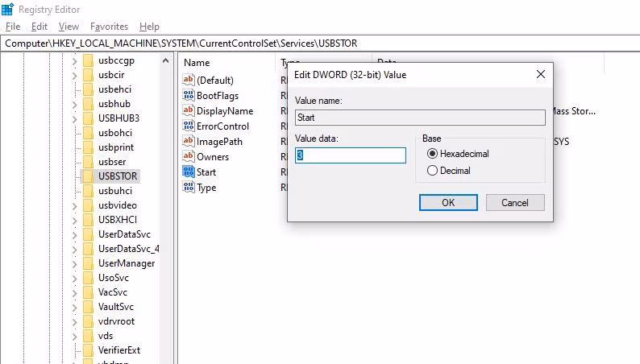Expand the UserManager tree node

pyautogui.click(x=74, y=263)
